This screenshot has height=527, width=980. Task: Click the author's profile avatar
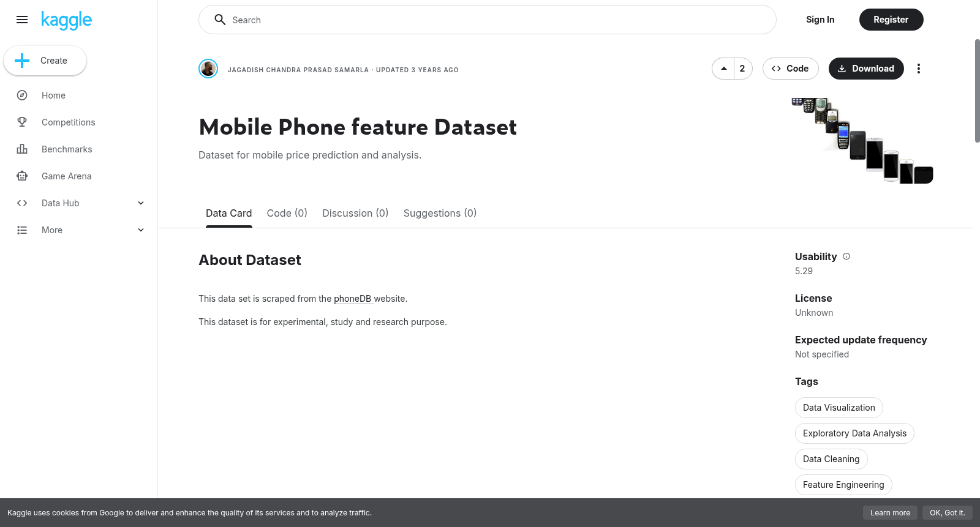[x=208, y=69]
